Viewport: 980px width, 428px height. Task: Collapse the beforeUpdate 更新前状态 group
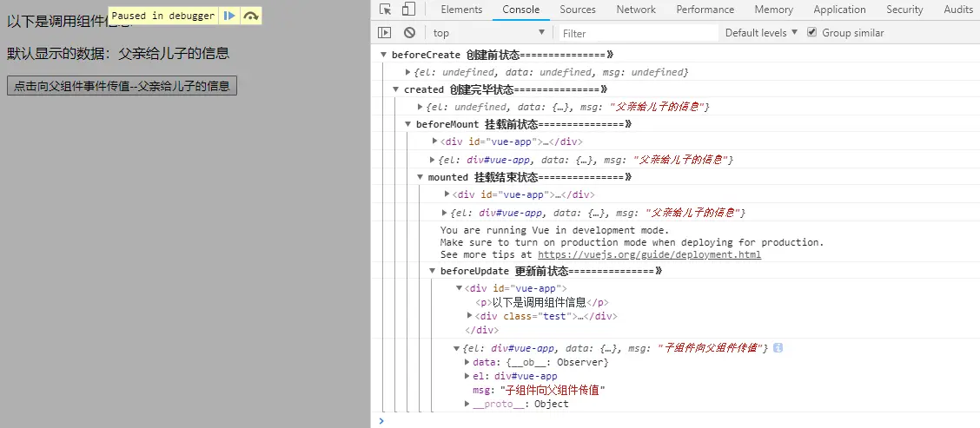point(432,271)
